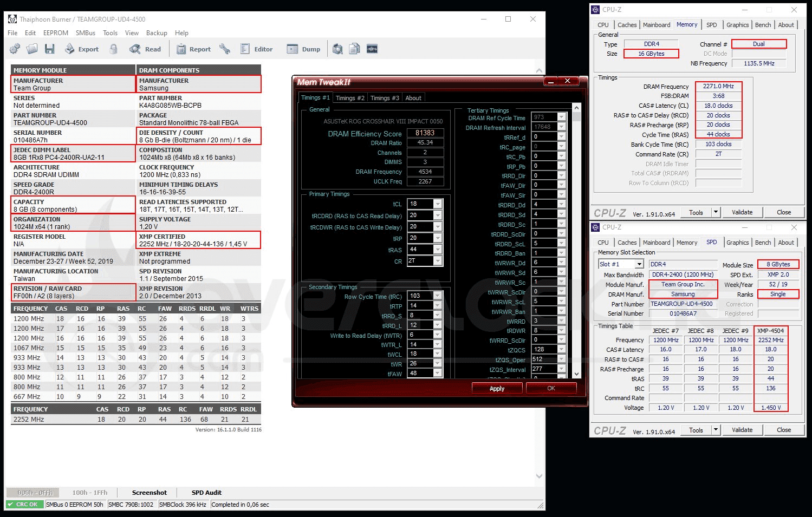Click scroll down arrow in Mem TweakIt
Image resolution: width=812 pixels, height=517 pixels.
[576, 374]
